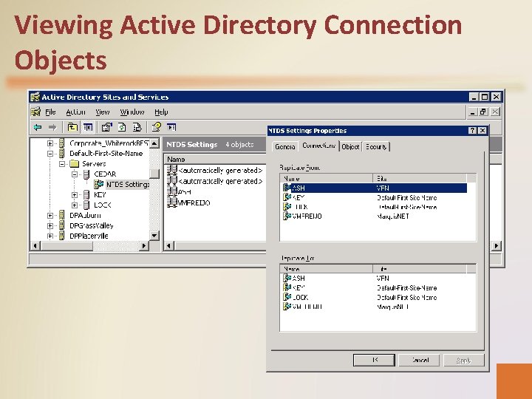Select LOCK row in Replicate From list
532x399 pixels.
(375, 207)
